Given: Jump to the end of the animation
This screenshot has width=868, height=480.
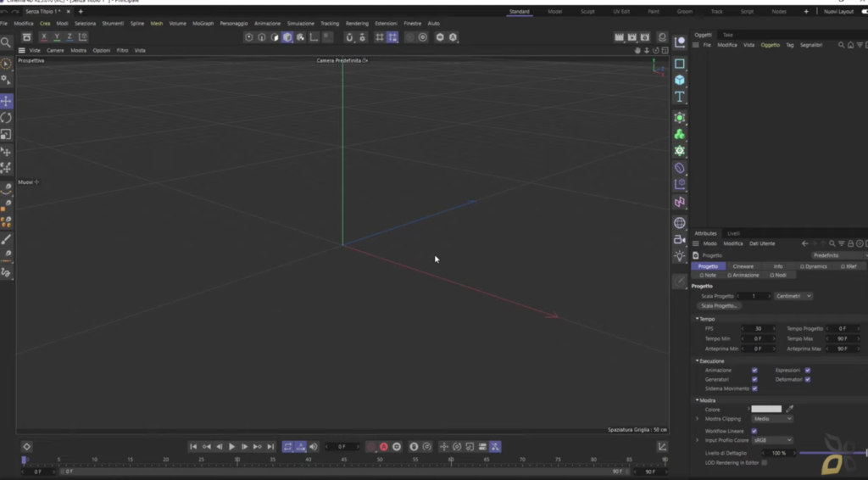Looking at the screenshot, I should tap(270, 447).
